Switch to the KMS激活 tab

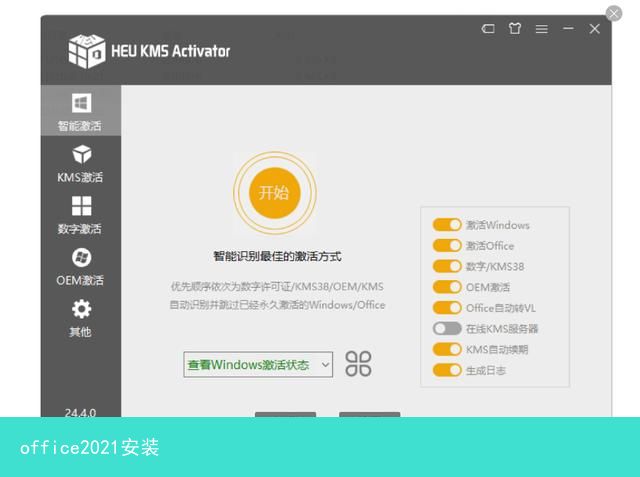click(x=80, y=163)
